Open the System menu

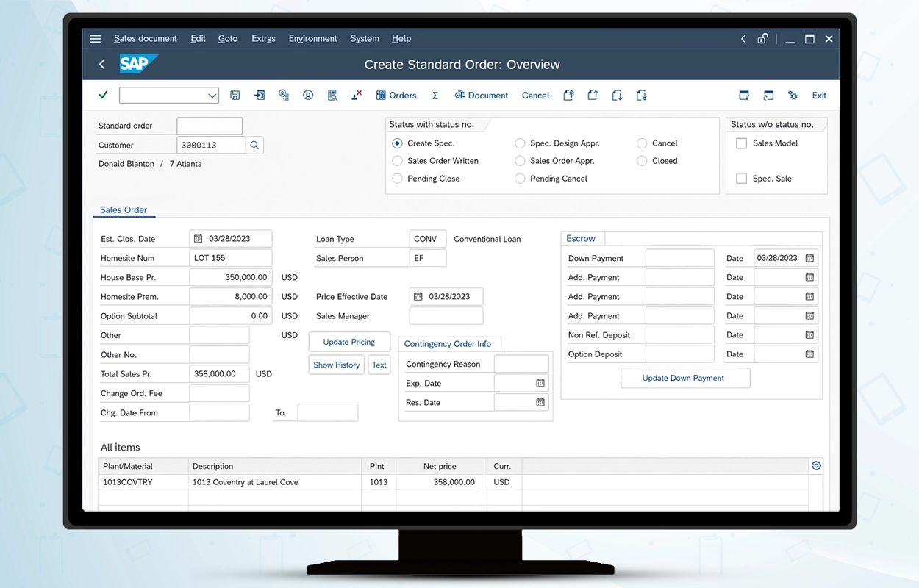pos(365,39)
